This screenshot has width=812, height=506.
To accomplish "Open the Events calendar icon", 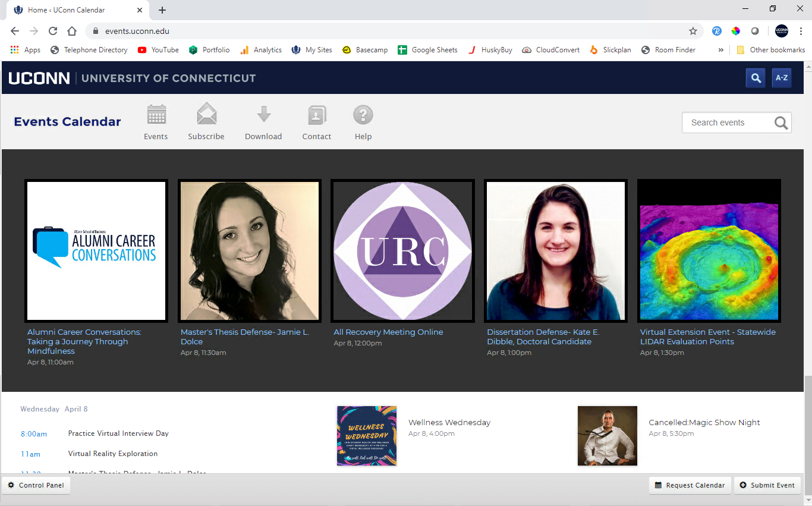I will point(156,115).
